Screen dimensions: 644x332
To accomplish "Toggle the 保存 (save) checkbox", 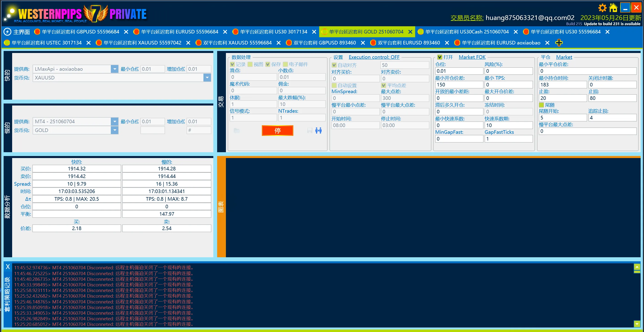I will pos(268,64).
